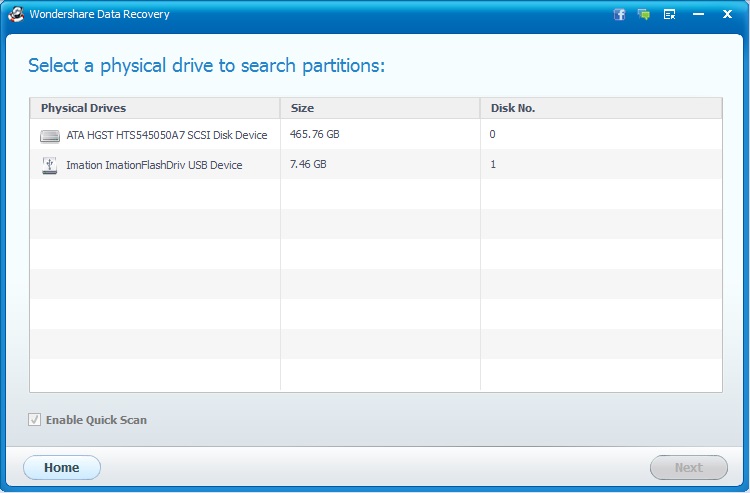
Task: Click the Enable Quick Scan label text
Action: 96,420
